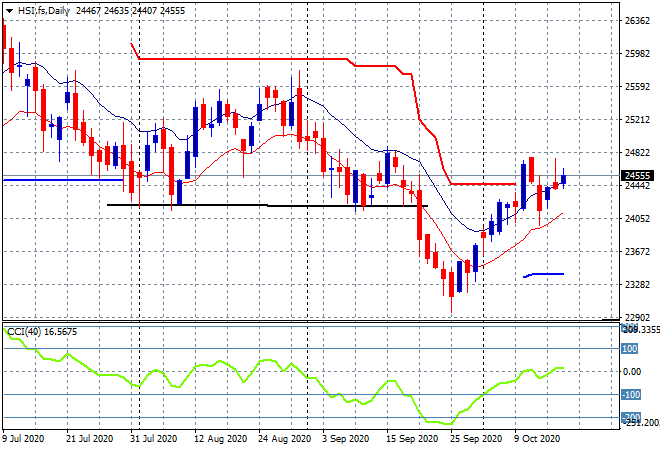Select the black horizontal support line

coord(268,205)
